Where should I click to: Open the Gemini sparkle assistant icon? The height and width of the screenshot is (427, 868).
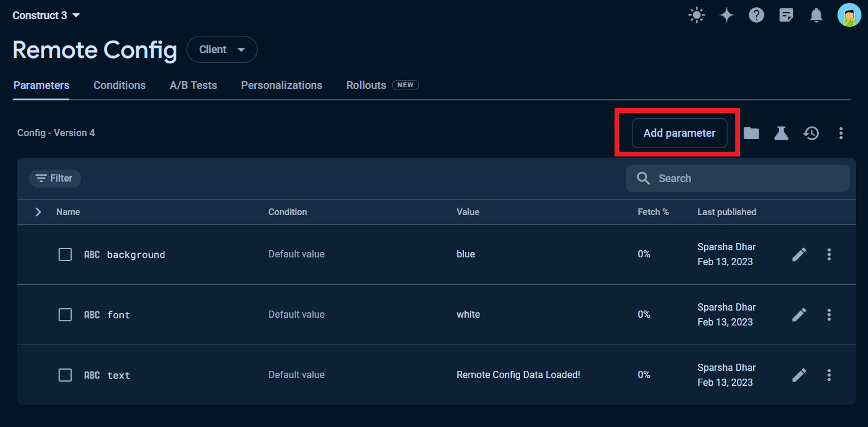point(726,16)
